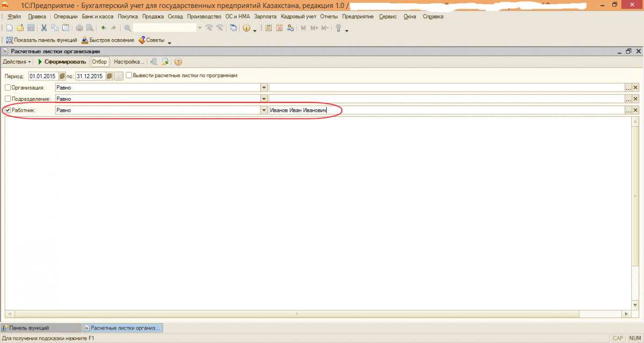Open the Зарплата menu
The height and width of the screenshot is (343, 644).
266,17
